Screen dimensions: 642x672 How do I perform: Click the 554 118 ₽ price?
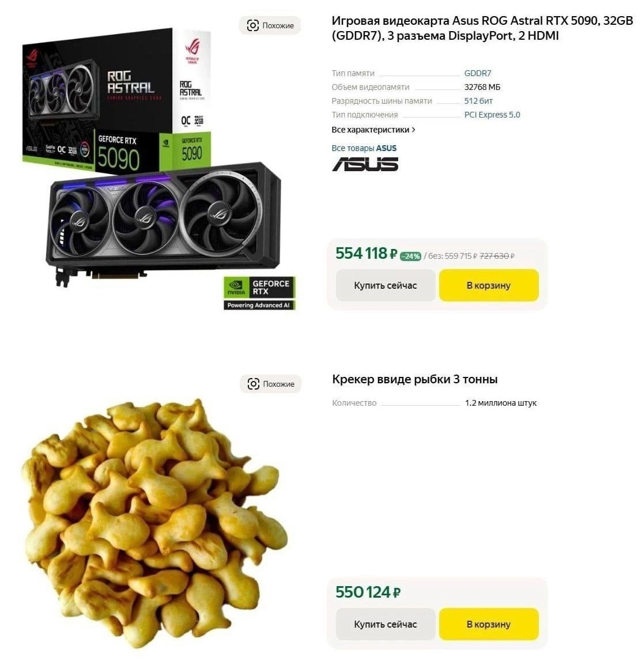367,253
